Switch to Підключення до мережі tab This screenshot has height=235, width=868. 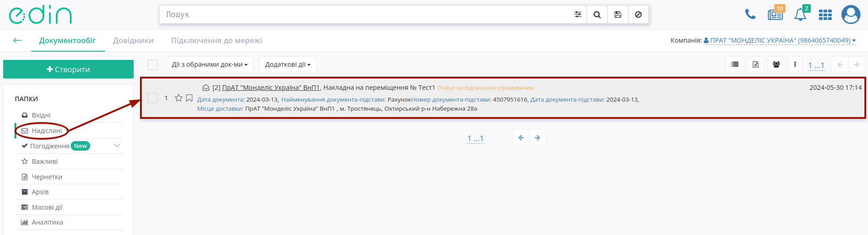(x=217, y=40)
